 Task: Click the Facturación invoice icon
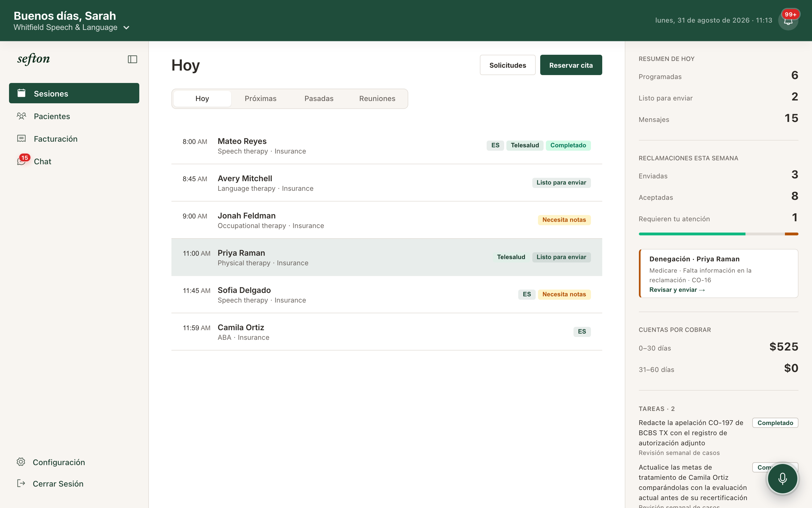pos(21,139)
